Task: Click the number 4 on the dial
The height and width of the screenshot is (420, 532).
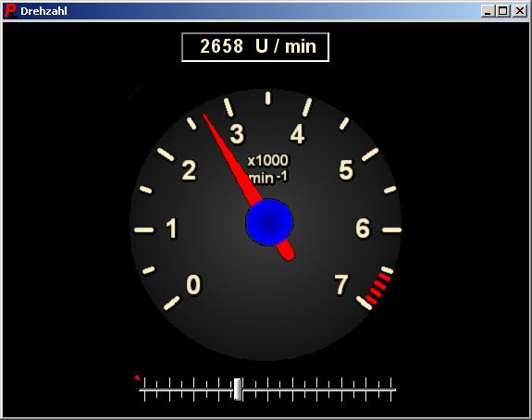Action: [298, 134]
